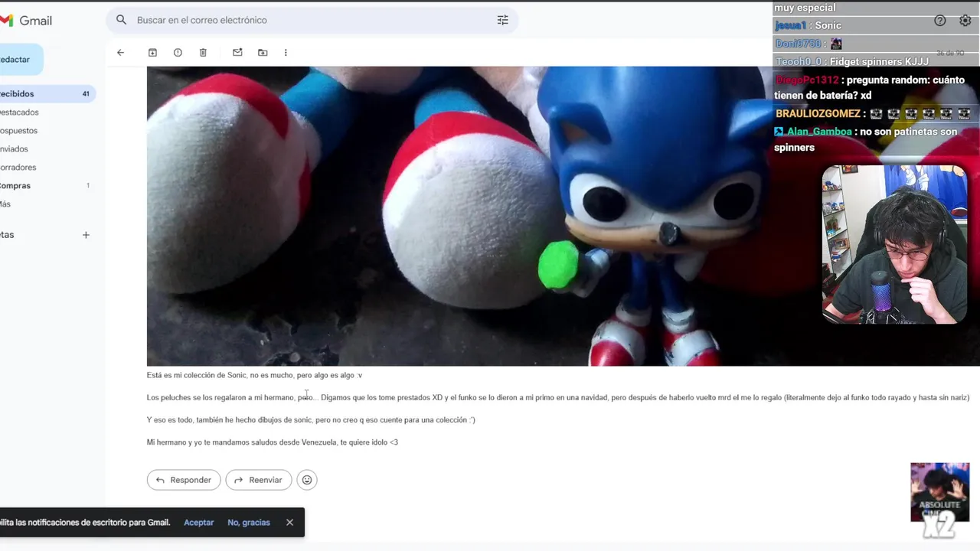Create new label plus icon

pyautogui.click(x=86, y=235)
